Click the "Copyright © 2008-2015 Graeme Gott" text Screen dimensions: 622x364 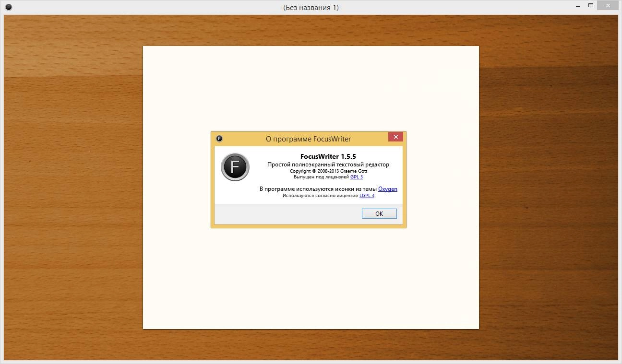click(x=328, y=171)
